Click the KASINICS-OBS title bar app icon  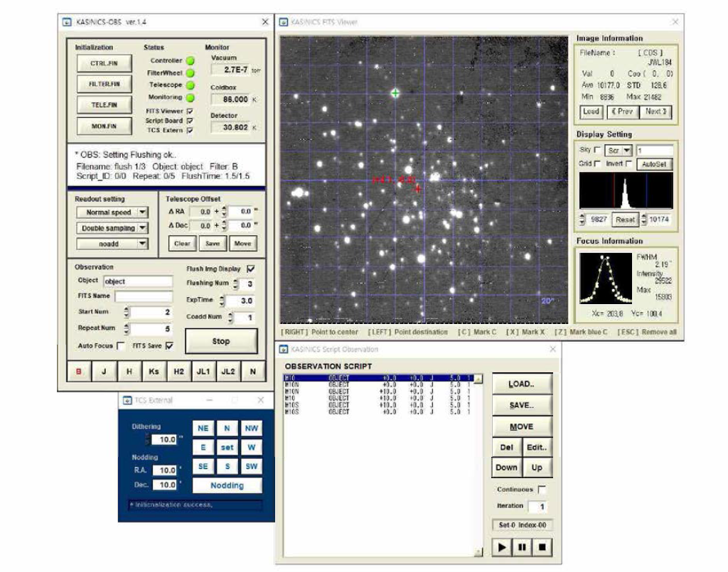[x=67, y=22]
